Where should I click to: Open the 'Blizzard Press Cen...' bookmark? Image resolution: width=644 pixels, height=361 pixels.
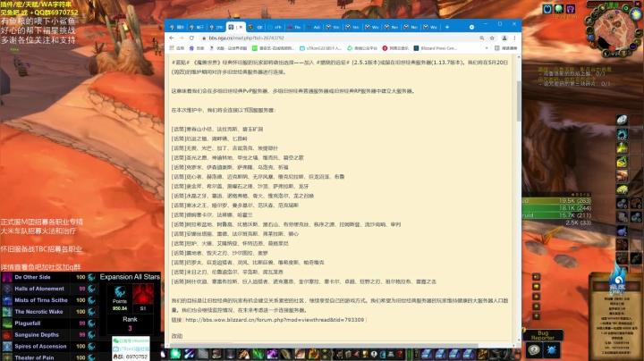click(x=436, y=48)
